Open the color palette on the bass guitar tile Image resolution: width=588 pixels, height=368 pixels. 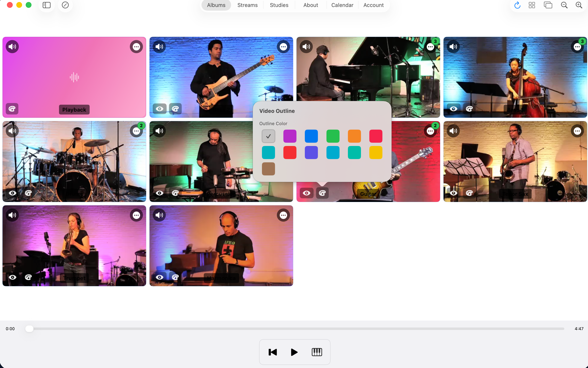tap(175, 109)
